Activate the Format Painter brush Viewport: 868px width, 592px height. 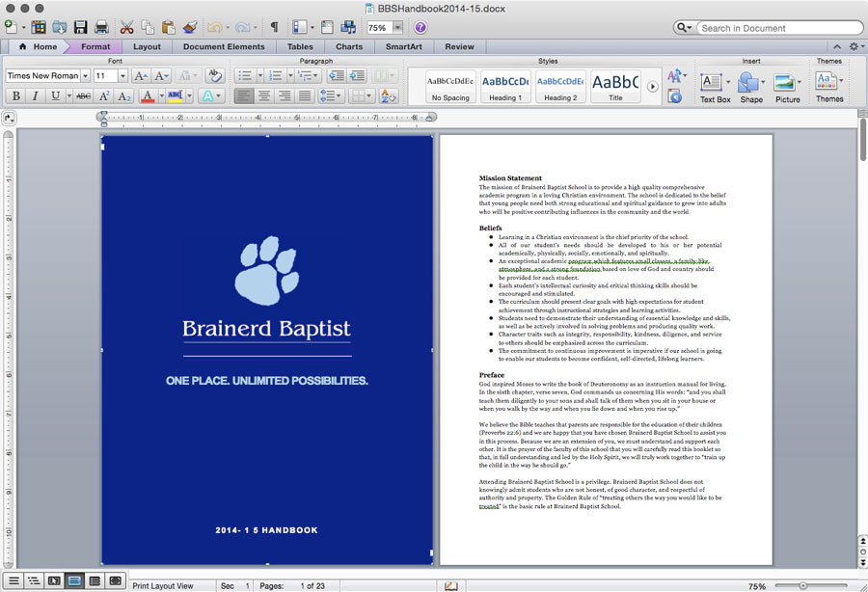(190, 27)
